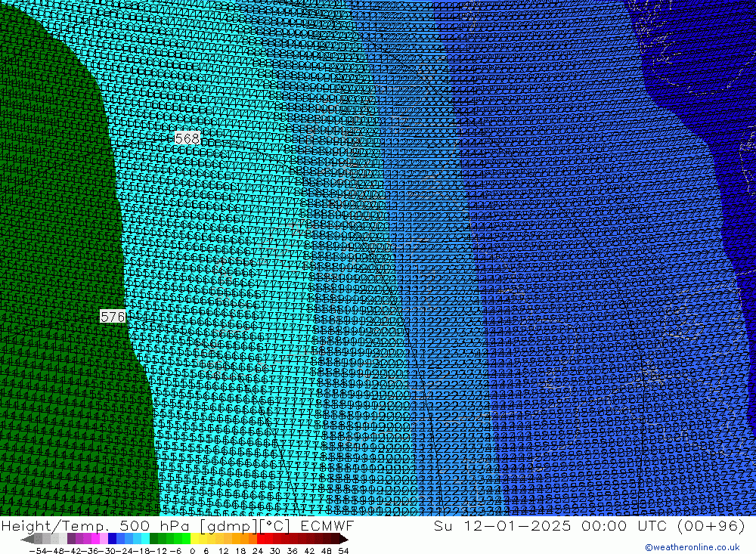Image resolution: width=756 pixels, height=554 pixels.
Task: Click the dark red right arrow end of legend
Action: tap(344, 540)
